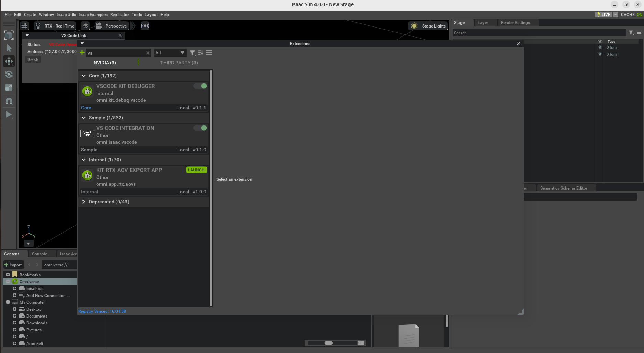The height and width of the screenshot is (353, 644).
Task: Choose the Scale tool
Action: tap(9, 87)
